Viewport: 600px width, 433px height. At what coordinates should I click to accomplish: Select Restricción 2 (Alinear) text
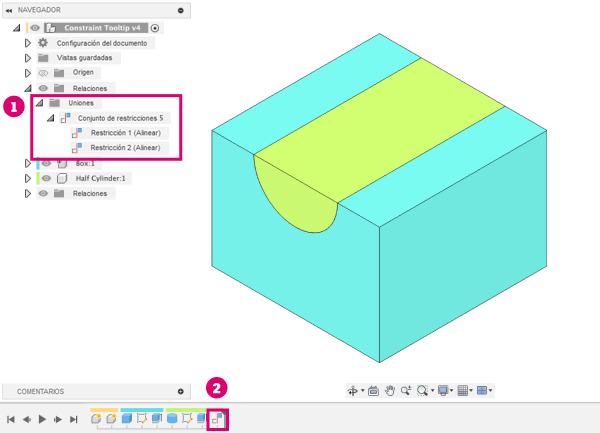[125, 148]
